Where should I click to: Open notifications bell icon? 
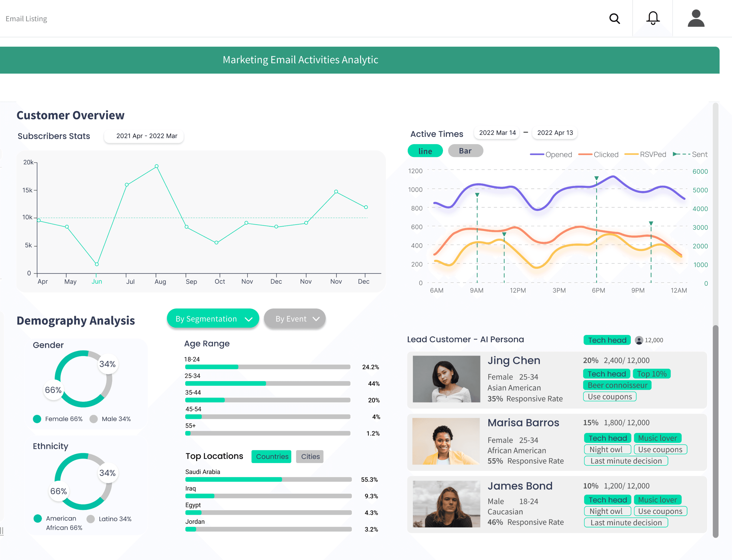point(653,18)
